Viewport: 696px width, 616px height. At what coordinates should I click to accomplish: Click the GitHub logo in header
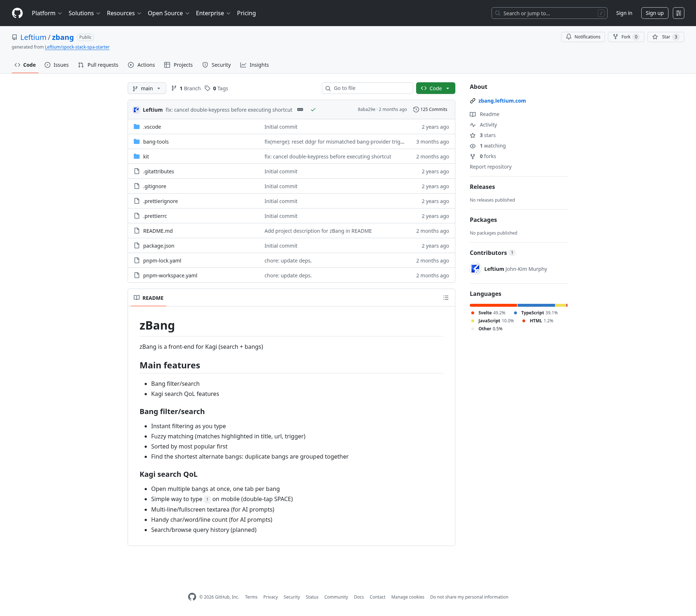click(17, 13)
